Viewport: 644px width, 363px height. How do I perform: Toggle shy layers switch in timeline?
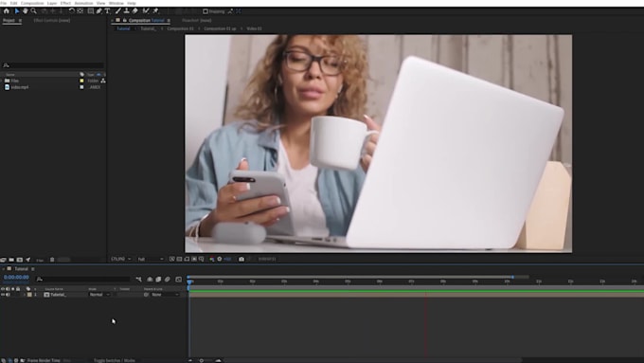click(150, 280)
